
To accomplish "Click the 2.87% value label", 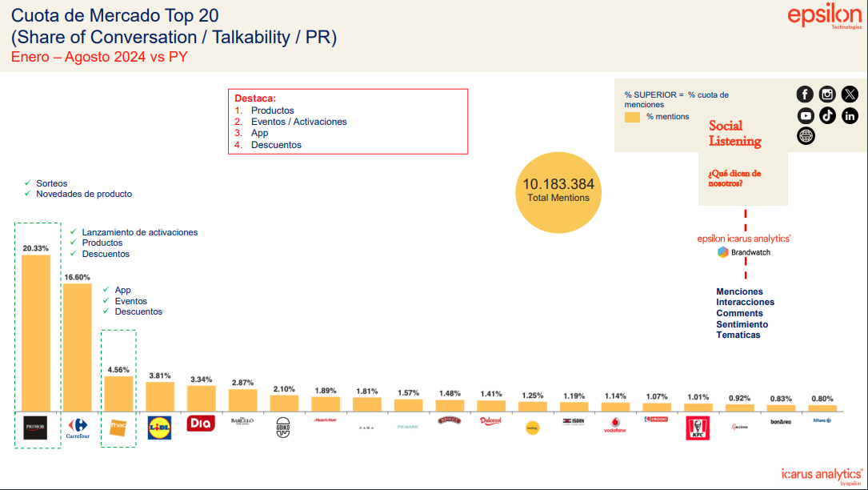I will coord(242,383).
